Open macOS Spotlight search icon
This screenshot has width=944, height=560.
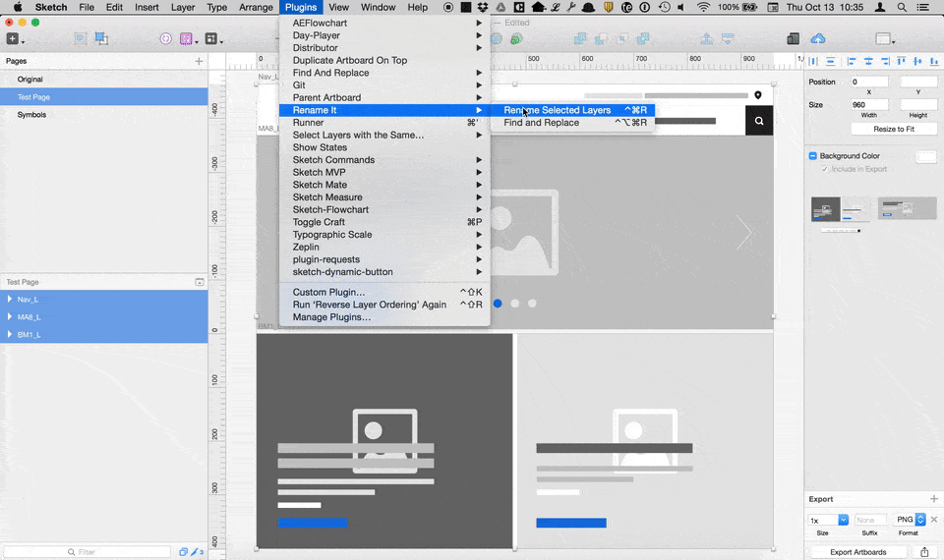902,7
